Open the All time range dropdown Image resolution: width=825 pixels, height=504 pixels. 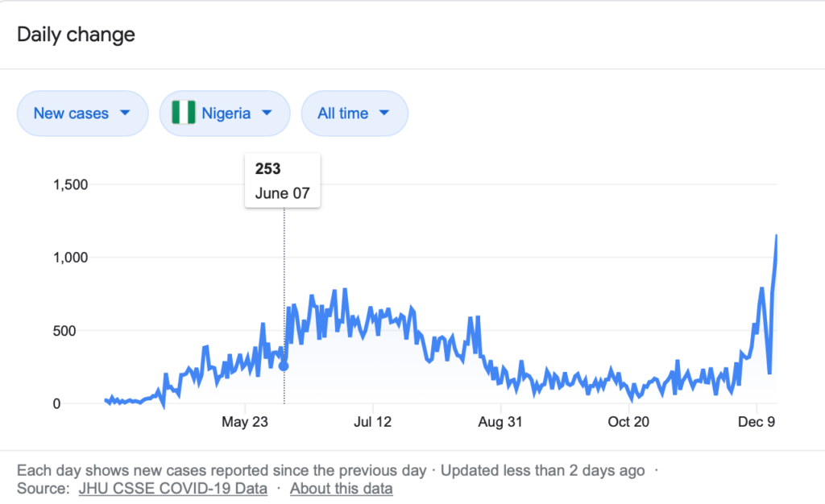(x=354, y=114)
